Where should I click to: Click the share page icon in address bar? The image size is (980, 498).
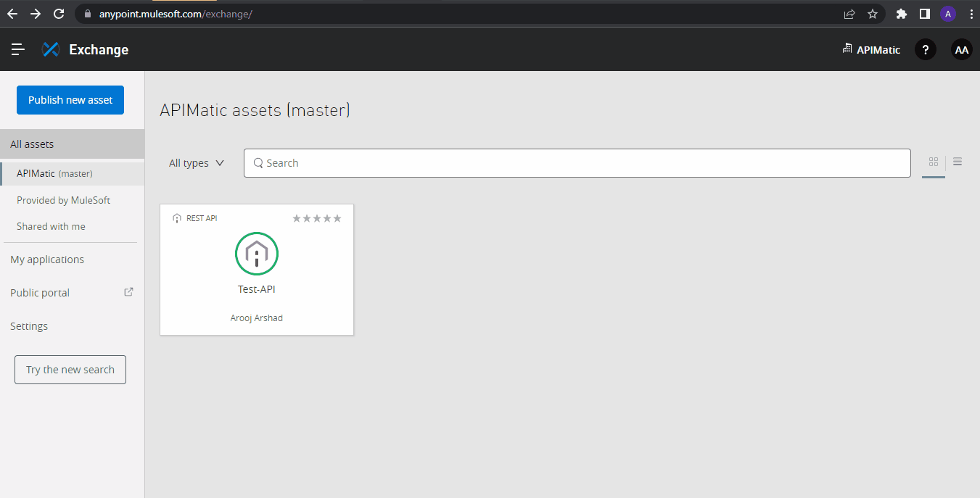click(849, 14)
